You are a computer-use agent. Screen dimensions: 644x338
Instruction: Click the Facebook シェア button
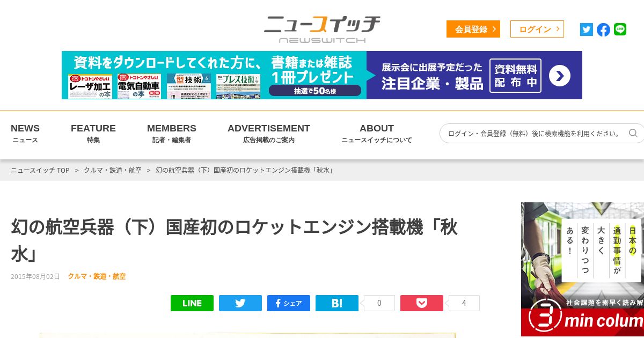(x=289, y=303)
